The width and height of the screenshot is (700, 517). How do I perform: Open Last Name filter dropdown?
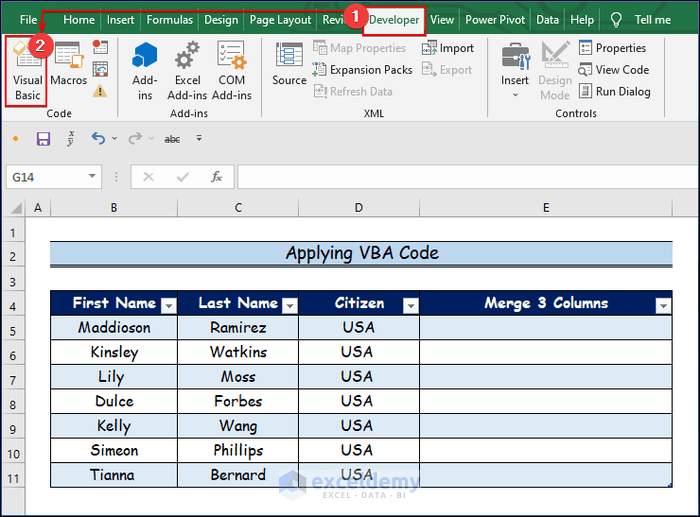tap(290, 306)
